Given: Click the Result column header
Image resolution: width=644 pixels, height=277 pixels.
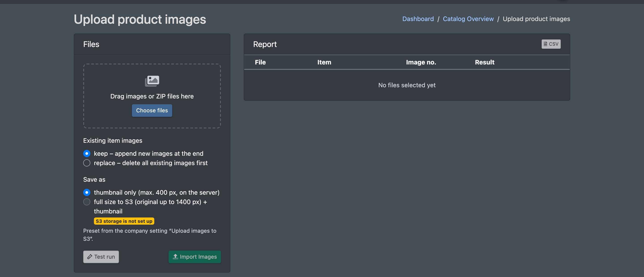Looking at the screenshot, I should click(485, 62).
